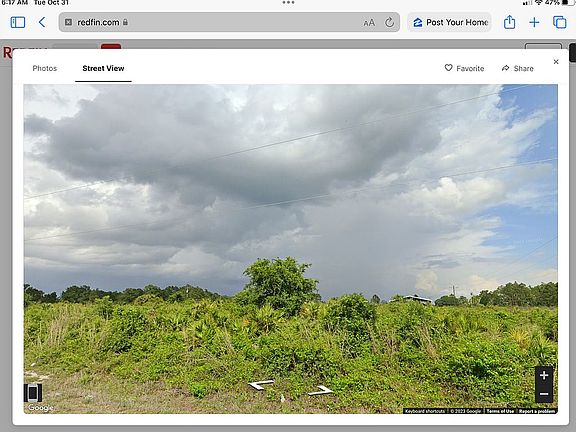Zoom out the street view

[x=544, y=394]
